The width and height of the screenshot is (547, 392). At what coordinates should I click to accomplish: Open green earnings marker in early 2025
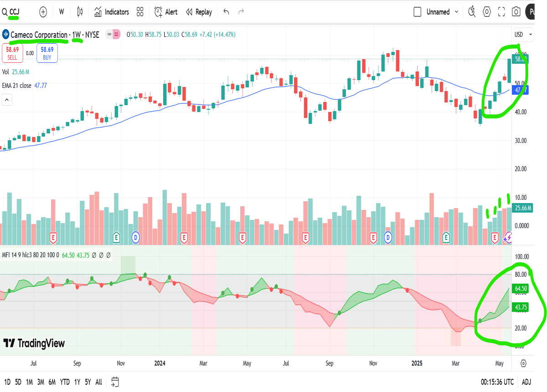[445, 237]
